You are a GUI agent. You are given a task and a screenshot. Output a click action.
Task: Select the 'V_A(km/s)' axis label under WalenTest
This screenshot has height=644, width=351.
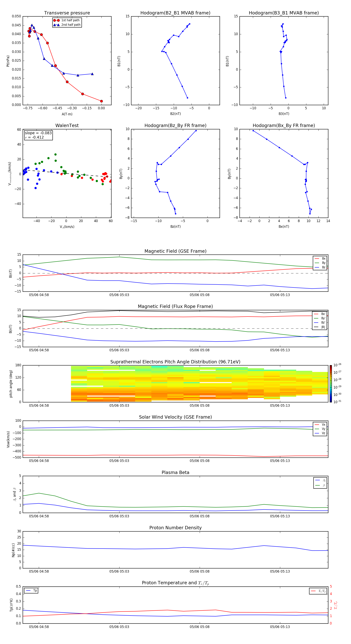[67, 227]
